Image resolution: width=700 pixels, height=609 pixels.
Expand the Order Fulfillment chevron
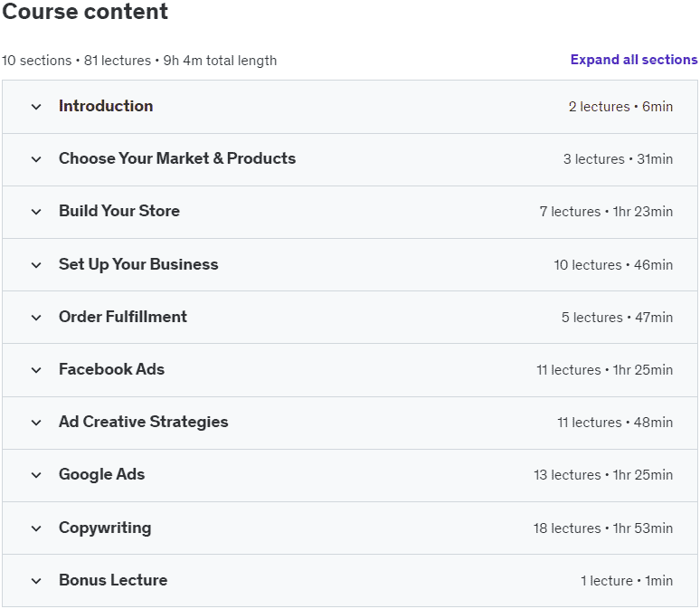36,318
